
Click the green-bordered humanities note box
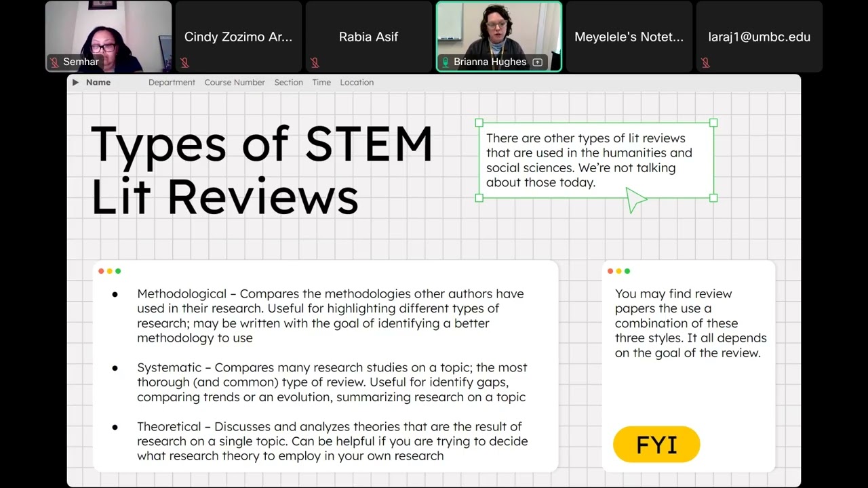tap(596, 161)
